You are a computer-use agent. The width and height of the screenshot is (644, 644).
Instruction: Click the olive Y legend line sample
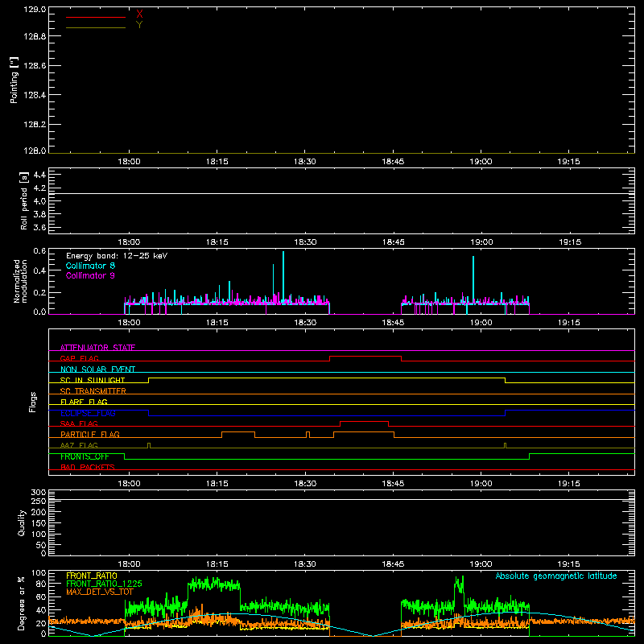(96, 27)
